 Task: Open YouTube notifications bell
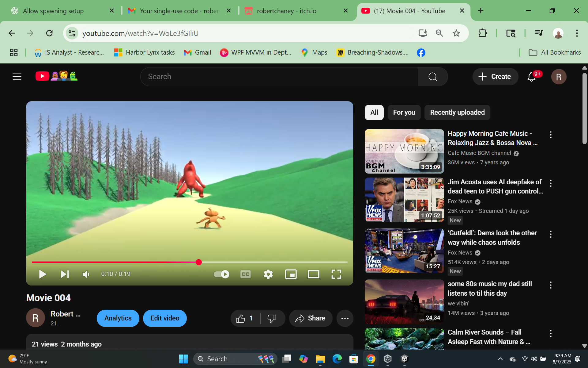[531, 77]
